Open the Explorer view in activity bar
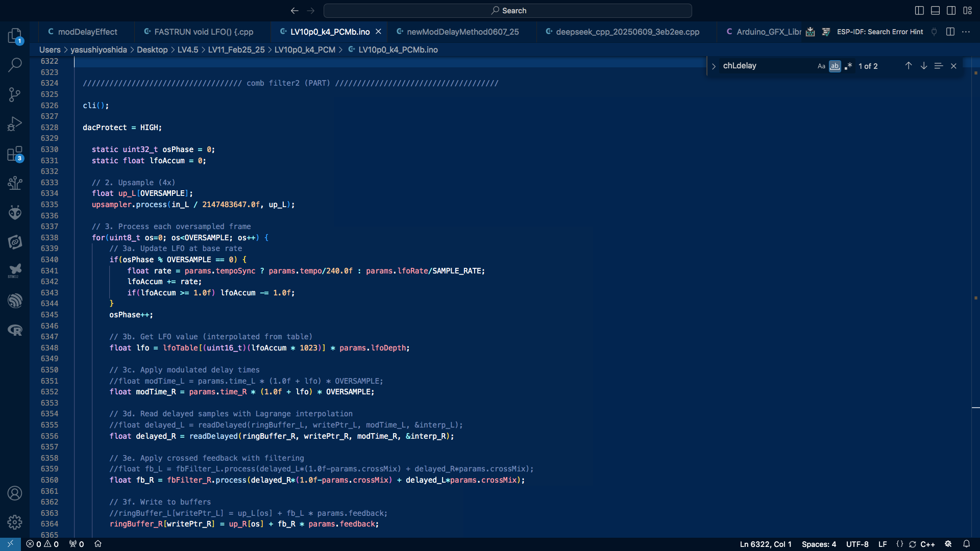 (x=15, y=36)
